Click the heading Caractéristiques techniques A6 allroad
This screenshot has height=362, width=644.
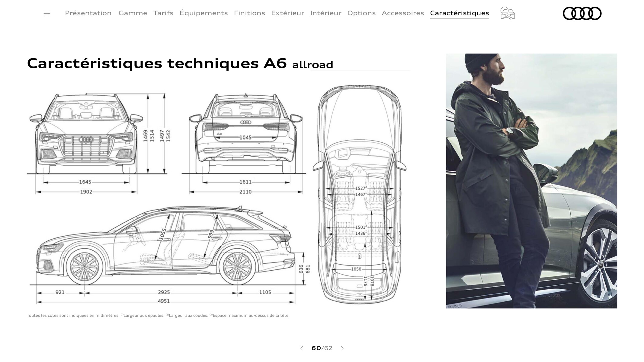[180, 64]
